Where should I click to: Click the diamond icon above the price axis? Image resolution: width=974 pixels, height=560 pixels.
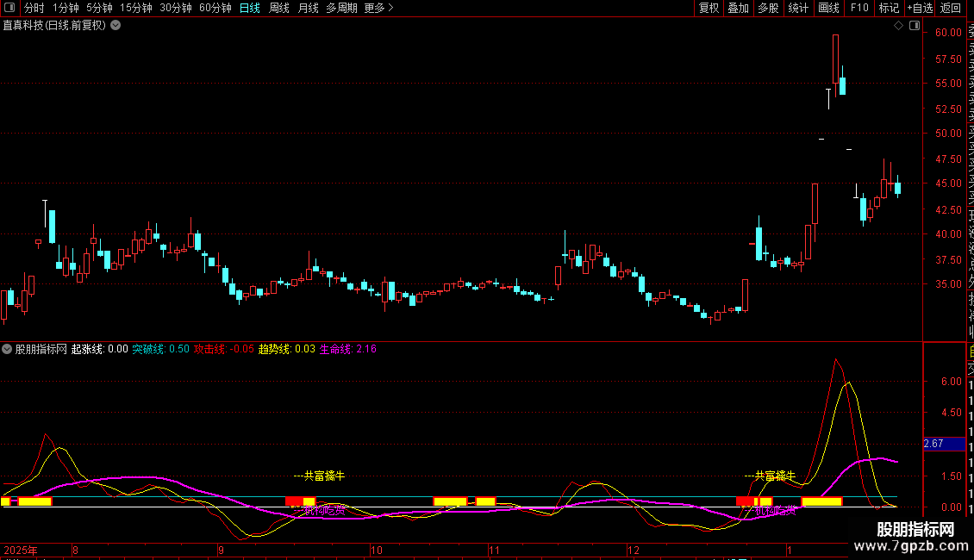898,25
